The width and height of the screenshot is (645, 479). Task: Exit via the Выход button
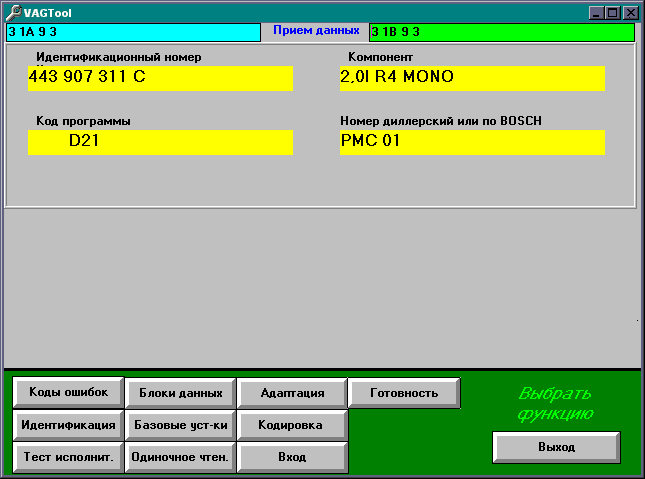(556, 447)
